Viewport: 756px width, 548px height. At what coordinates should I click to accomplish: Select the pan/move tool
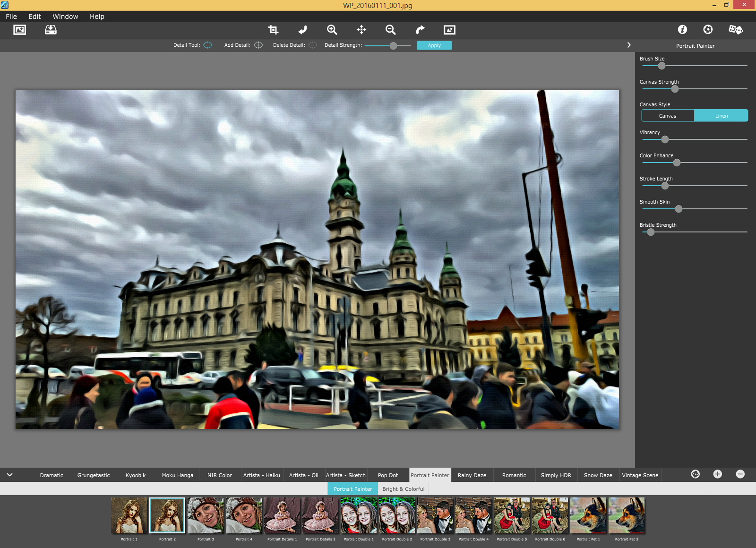click(x=361, y=30)
